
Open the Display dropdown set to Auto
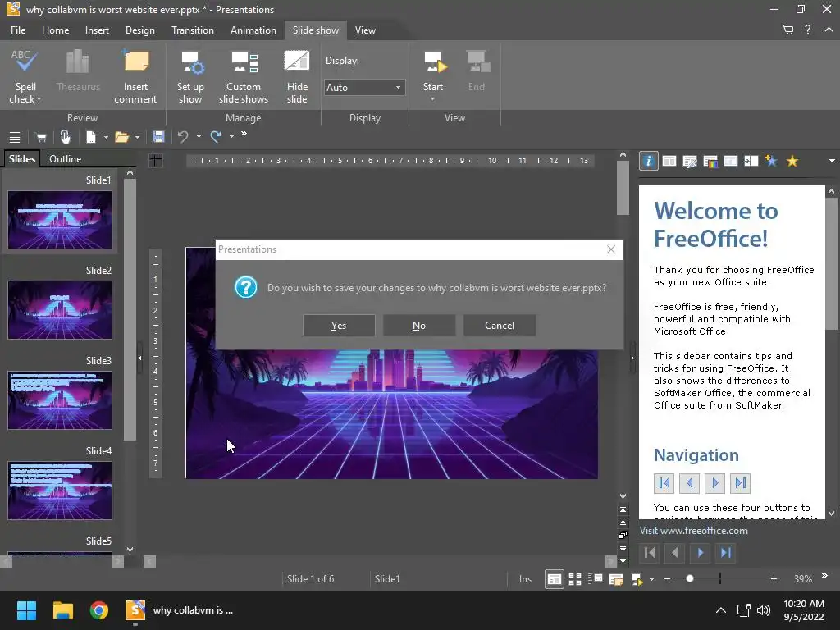point(364,88)
